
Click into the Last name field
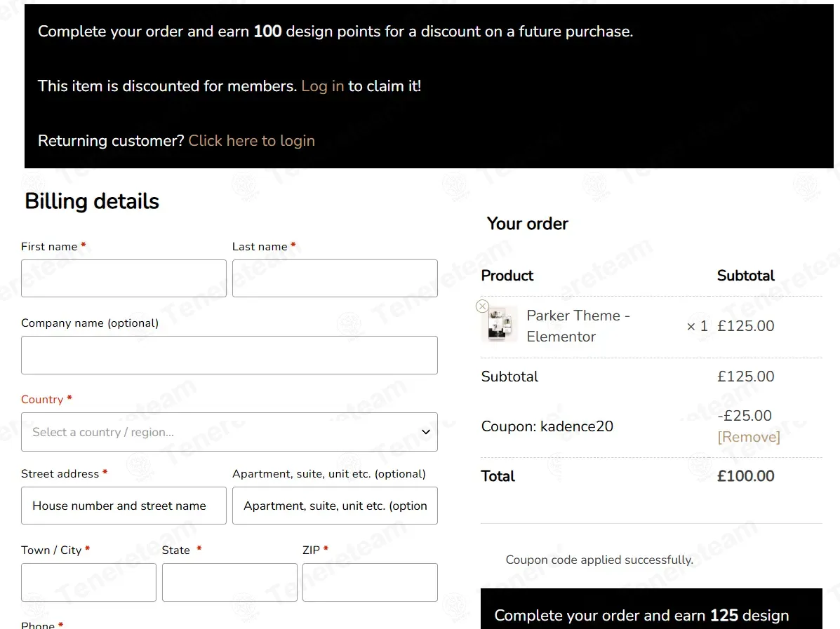[335, 278]
